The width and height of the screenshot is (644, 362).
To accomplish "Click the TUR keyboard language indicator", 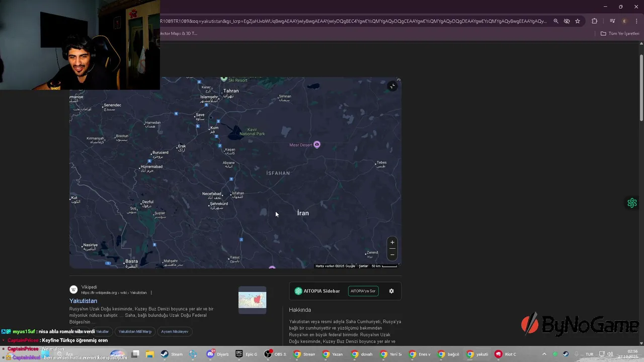I will click(x=589, y=354).
